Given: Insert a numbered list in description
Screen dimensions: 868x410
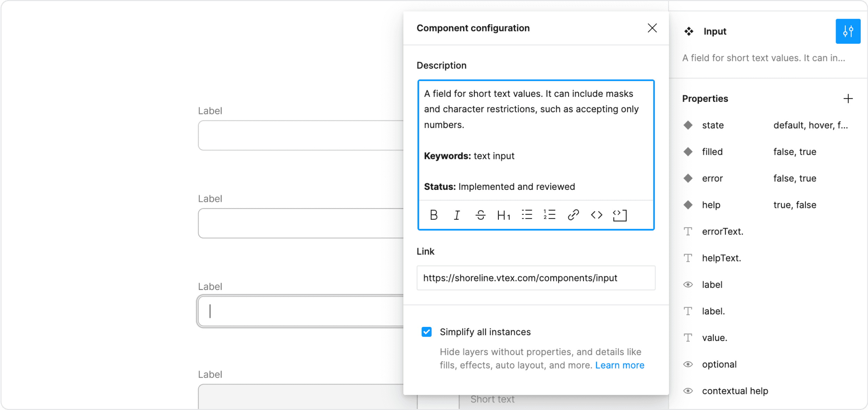Looking at the screenshot, I should tap(549, 215).
